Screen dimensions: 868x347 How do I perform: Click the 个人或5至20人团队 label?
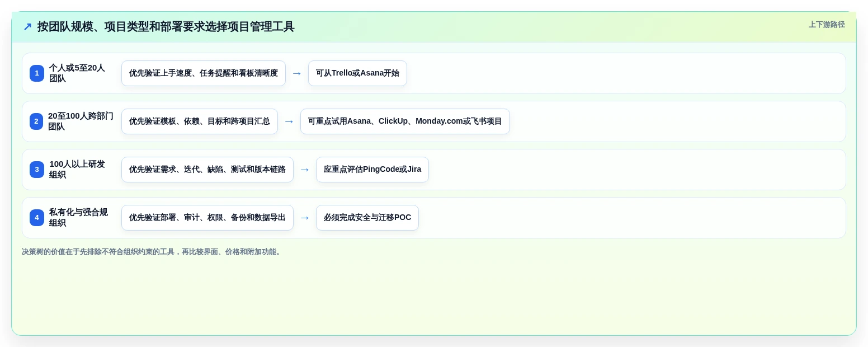pyautogui.click(x=77, y=73)
